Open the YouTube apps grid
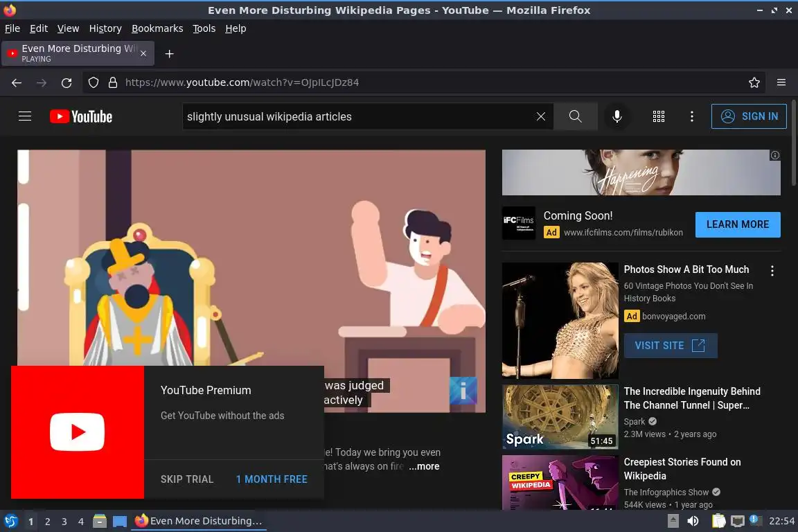 click(x=659, y=116)
